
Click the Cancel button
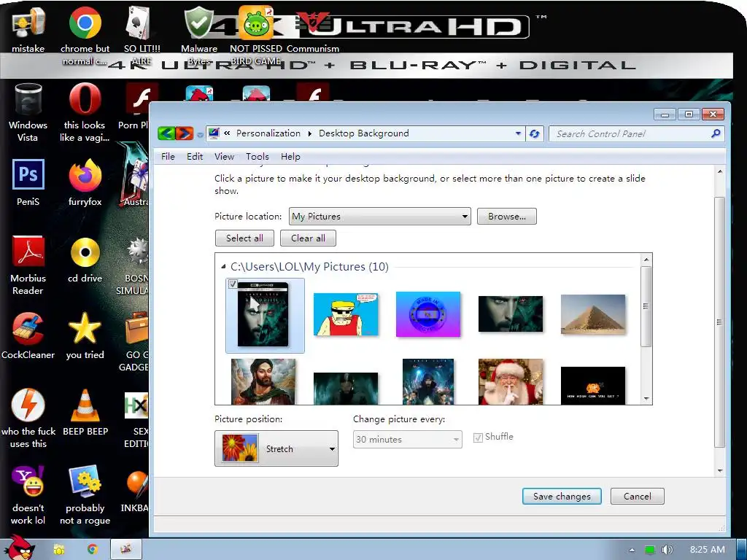coord(637,496)
